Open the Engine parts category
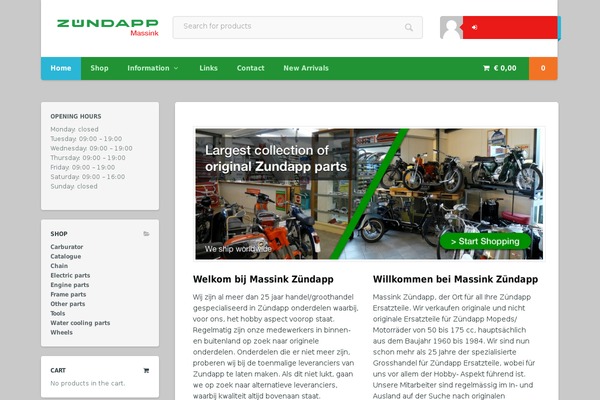The height and width of the screenshot is (400, 600). (70, 285)
